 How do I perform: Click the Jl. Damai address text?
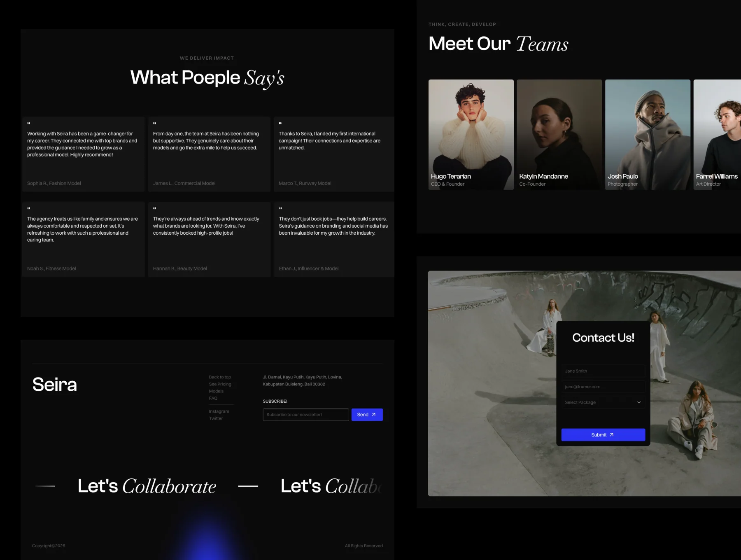(303, 380)
